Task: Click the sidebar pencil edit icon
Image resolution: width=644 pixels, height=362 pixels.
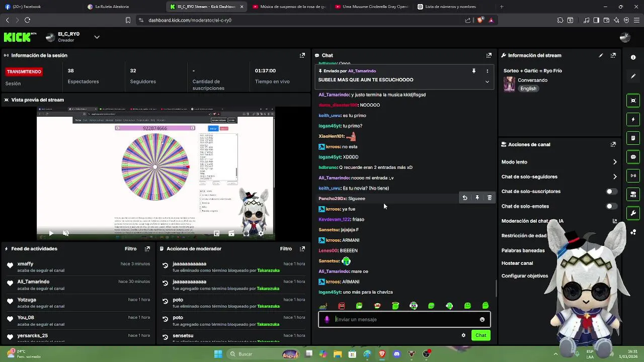Action: tap(633, 76)
